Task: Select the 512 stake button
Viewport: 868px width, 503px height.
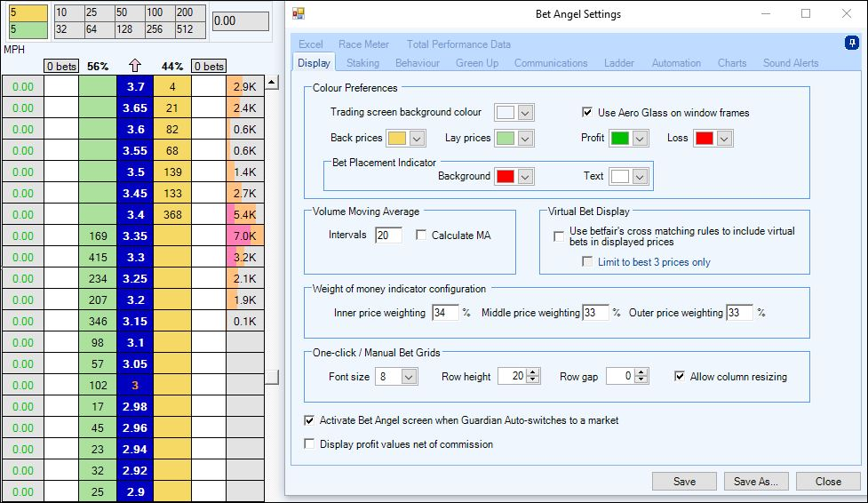Action: tap(190, 29)
